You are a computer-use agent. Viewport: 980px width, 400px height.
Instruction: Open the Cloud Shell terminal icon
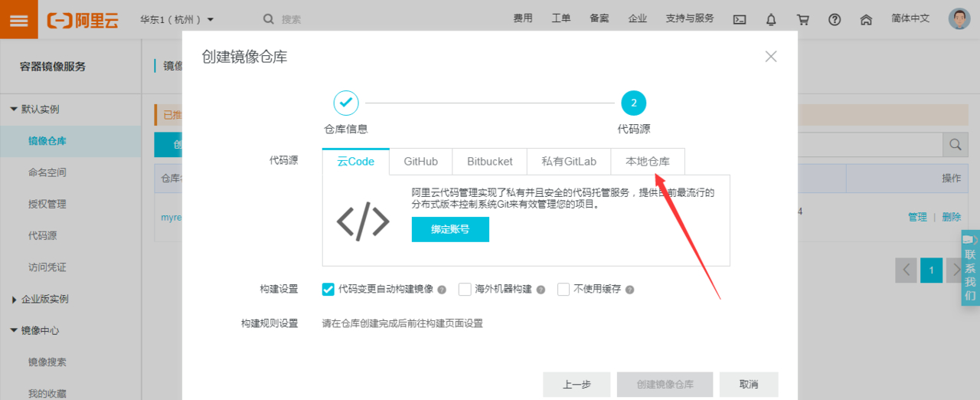pos(740,20)
